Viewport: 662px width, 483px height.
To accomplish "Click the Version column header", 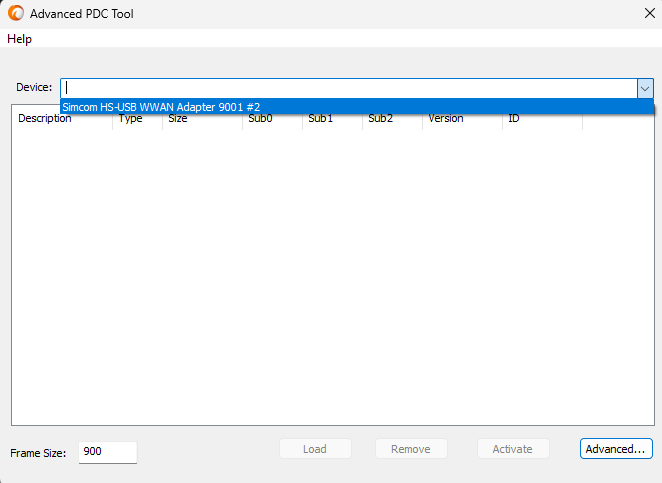I will pos(460,120).
